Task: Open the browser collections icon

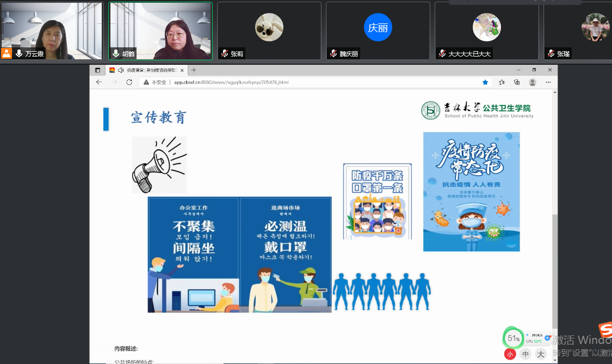Action: (x=517, y=82)
